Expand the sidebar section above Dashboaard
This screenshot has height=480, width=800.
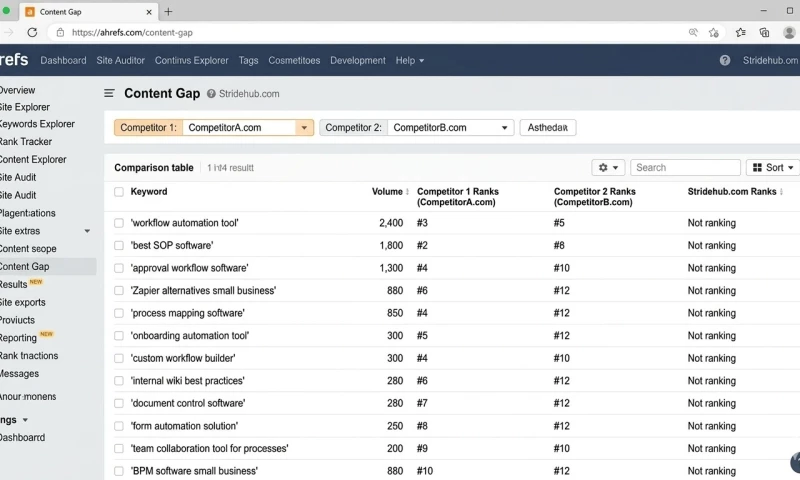click(25, 420)
